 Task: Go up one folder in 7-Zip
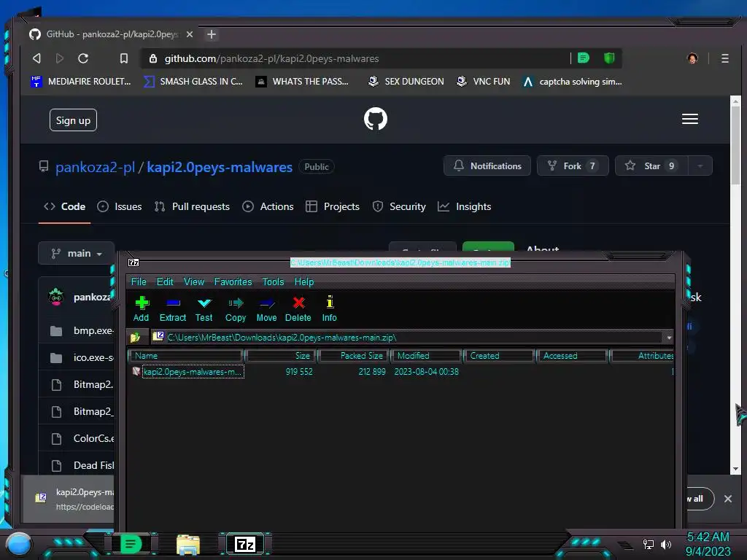[x=136, y=337]
